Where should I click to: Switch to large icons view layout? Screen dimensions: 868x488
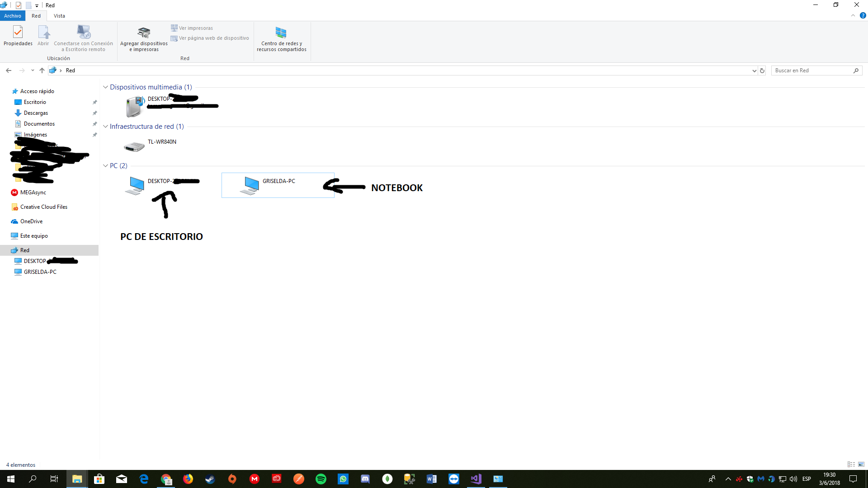coord(861,465)
